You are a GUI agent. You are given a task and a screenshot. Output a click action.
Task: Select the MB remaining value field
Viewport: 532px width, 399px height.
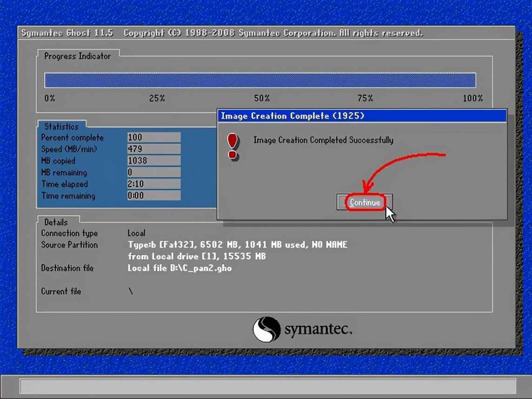point(154,173)
